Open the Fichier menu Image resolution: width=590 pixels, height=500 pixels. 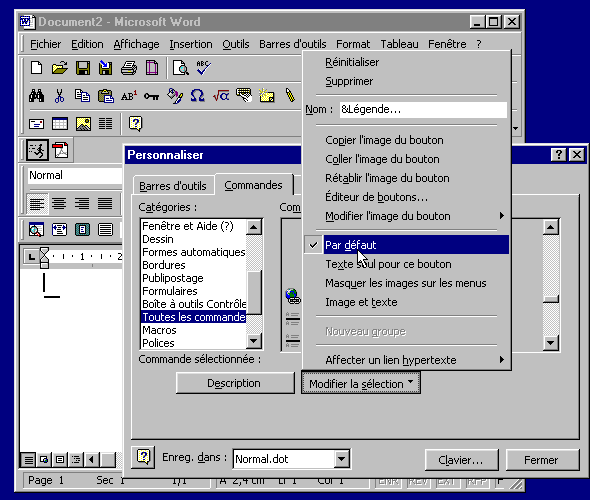[45, 44]
